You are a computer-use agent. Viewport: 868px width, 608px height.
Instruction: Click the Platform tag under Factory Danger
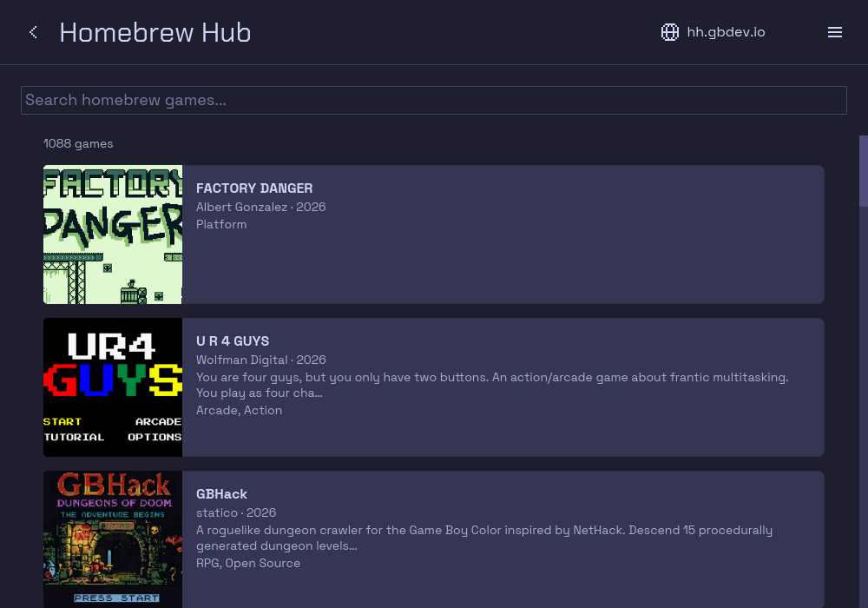pos(221,224)
